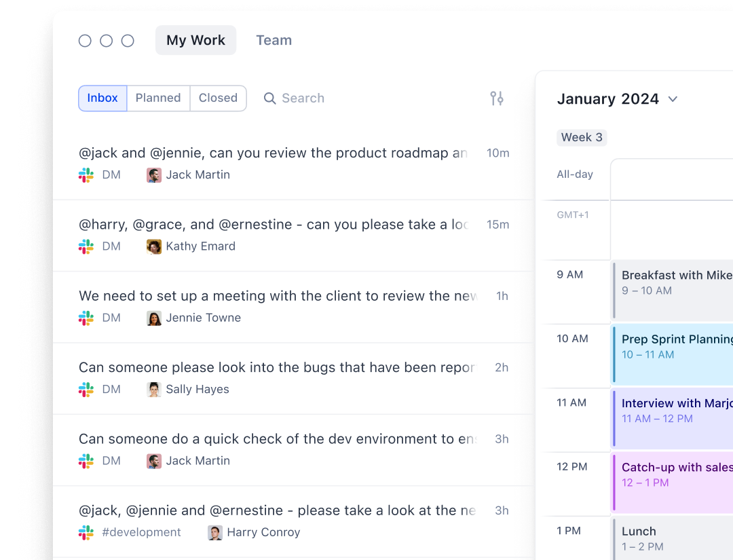Click the 15m timestamp
Image resolution: width=733 pixels, height=560 pixels.
497,225
